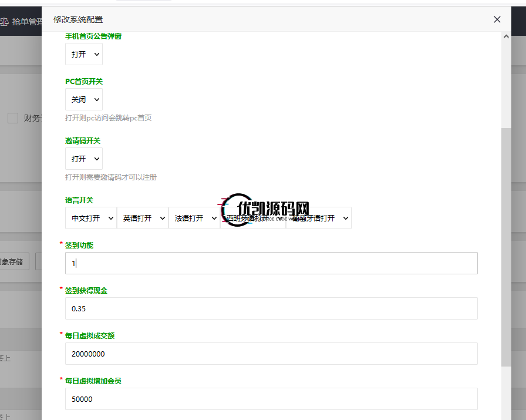Screen dimensions: 526x420
Task: Click the dialog's vertical scrollbar thumb
Action: coord(507,247)
